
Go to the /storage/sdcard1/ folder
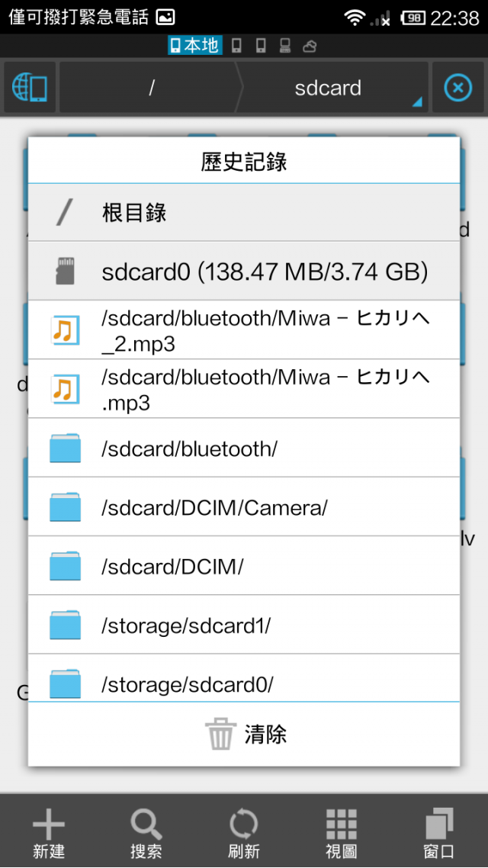244,625
